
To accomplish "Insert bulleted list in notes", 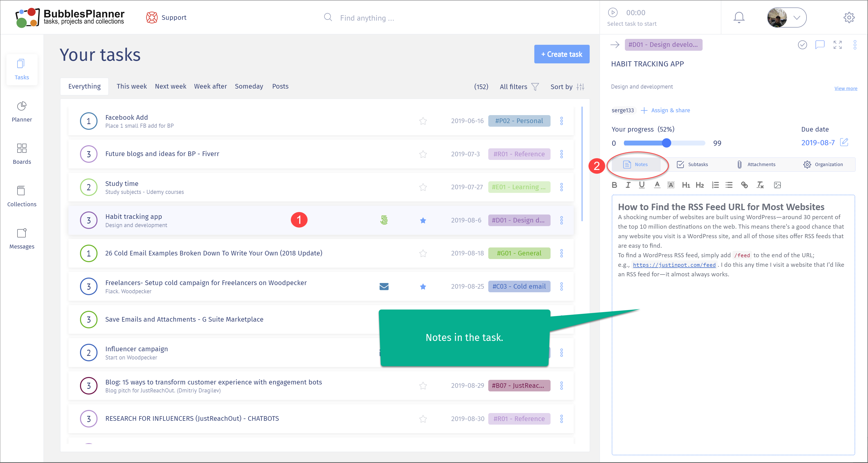I will tap(729, 185).
